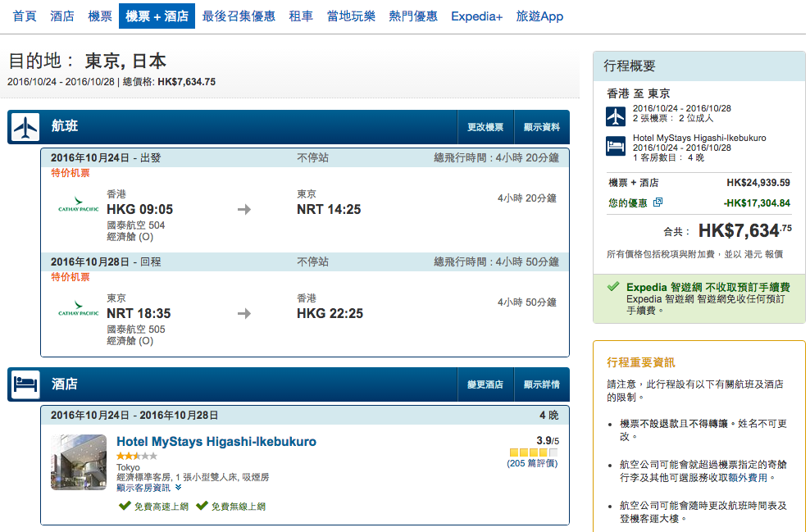Click 顯示詳情 in the hotel header
The width and height of the screenshot is (810, 532).
(542, 384)
